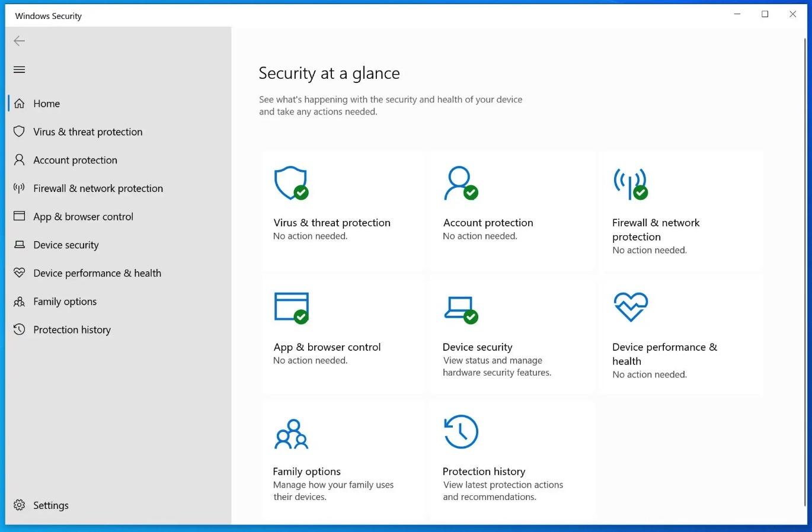Open Protection history sidebar item
This screenshot has width=812, height=532.
(x=72, y=330)
